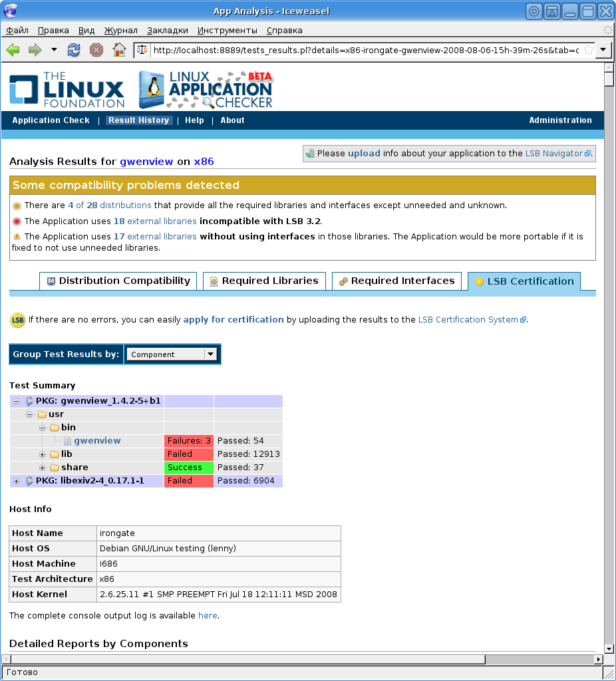Click the upload notice icon

(310, 154)
